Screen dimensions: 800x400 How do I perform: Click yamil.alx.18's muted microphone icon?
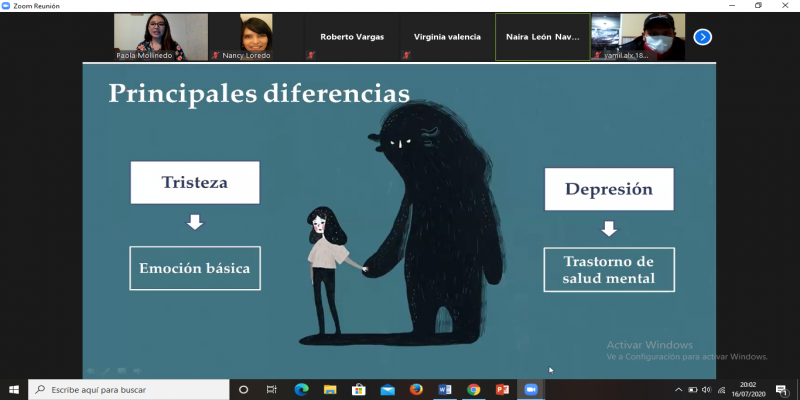(597, 55)
